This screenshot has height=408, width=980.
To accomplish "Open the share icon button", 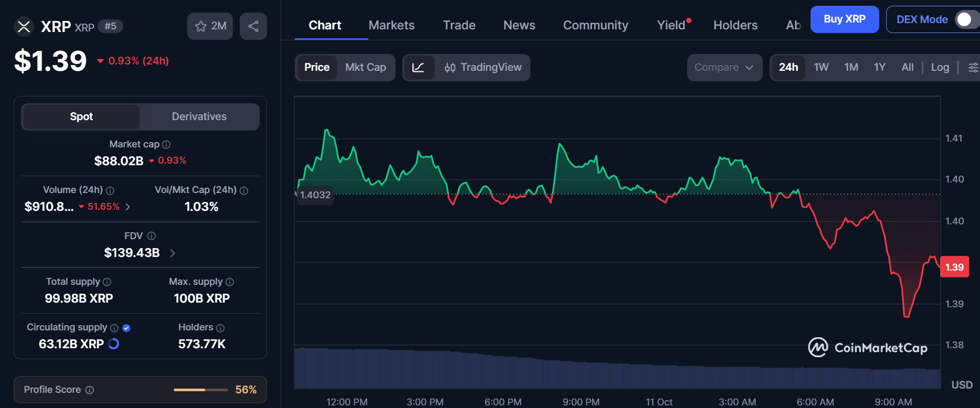I will (253, 26).
